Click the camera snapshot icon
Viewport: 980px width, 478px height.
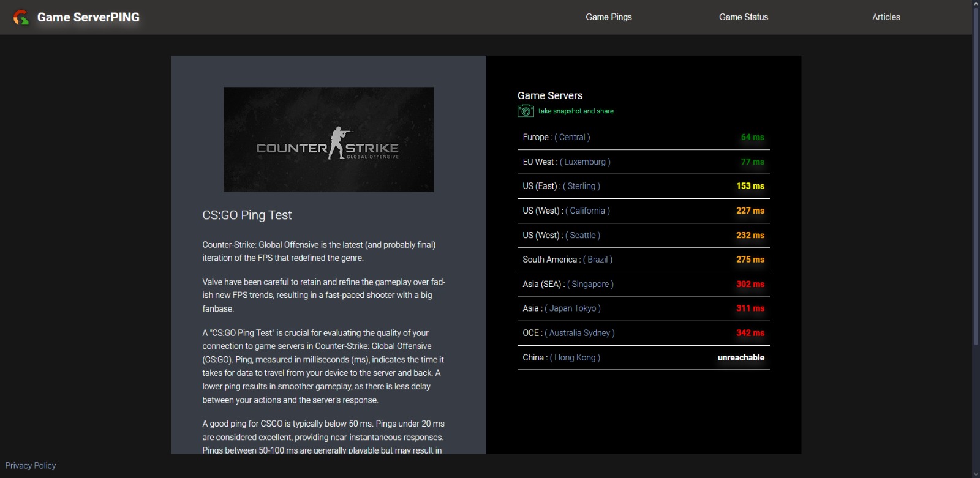[x=526, y=111]
